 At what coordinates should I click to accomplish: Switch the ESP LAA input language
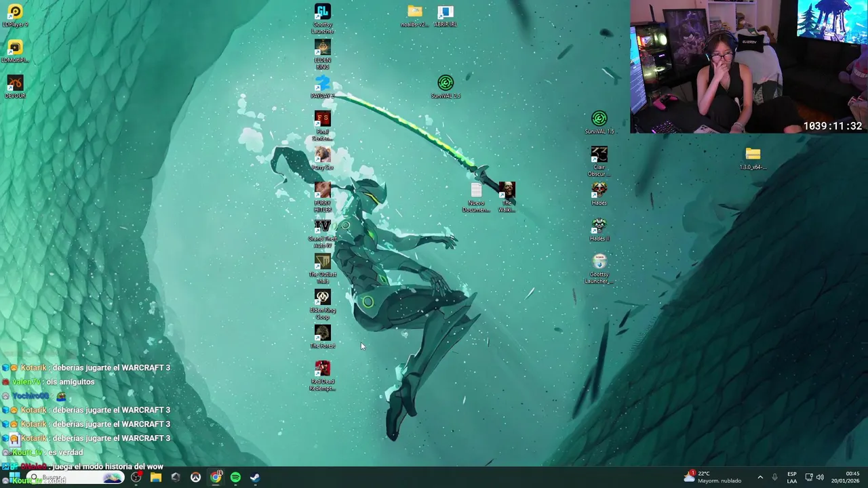(x=792, y=478)
